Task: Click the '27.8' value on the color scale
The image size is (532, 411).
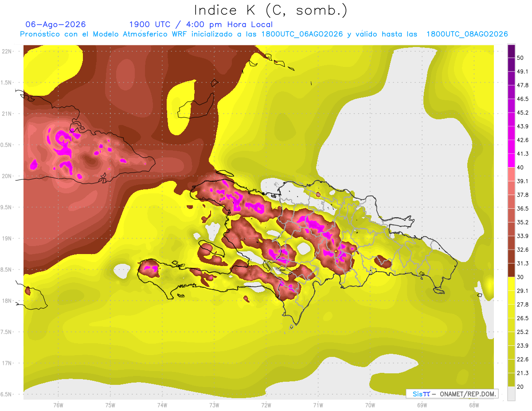Action: tap(523, 304)
